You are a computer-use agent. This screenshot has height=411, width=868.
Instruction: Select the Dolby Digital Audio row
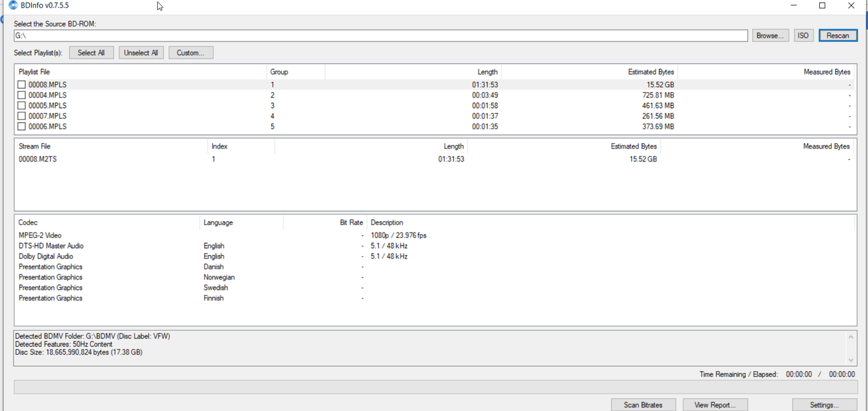click(434, 256)
